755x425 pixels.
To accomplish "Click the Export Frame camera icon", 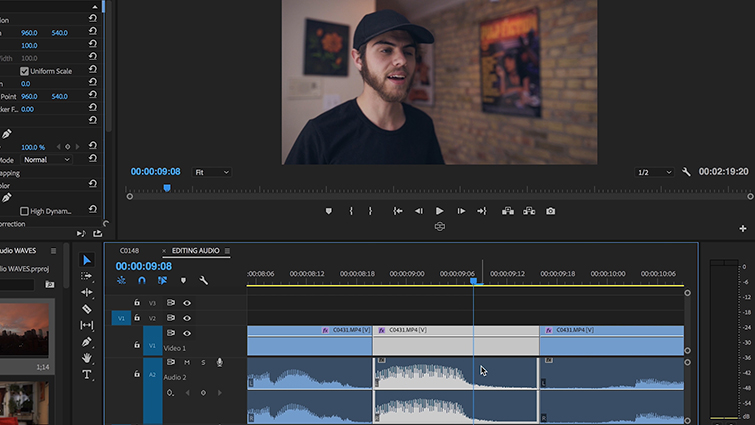I will [x=550, y=211].
